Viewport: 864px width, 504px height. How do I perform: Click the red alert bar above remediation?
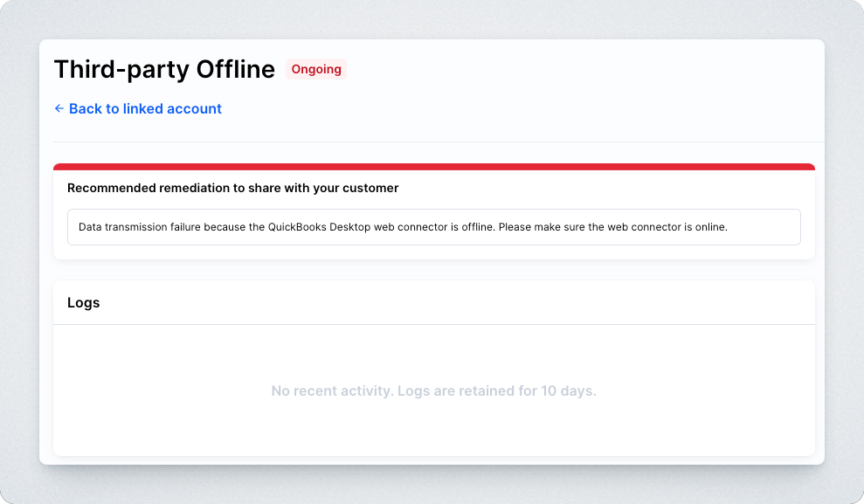click(x=433, y=166)
